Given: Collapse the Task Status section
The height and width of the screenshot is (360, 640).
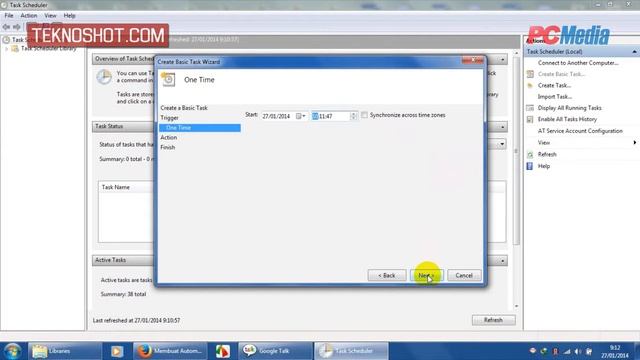Looking at the screenshot, I should point(502,127).
